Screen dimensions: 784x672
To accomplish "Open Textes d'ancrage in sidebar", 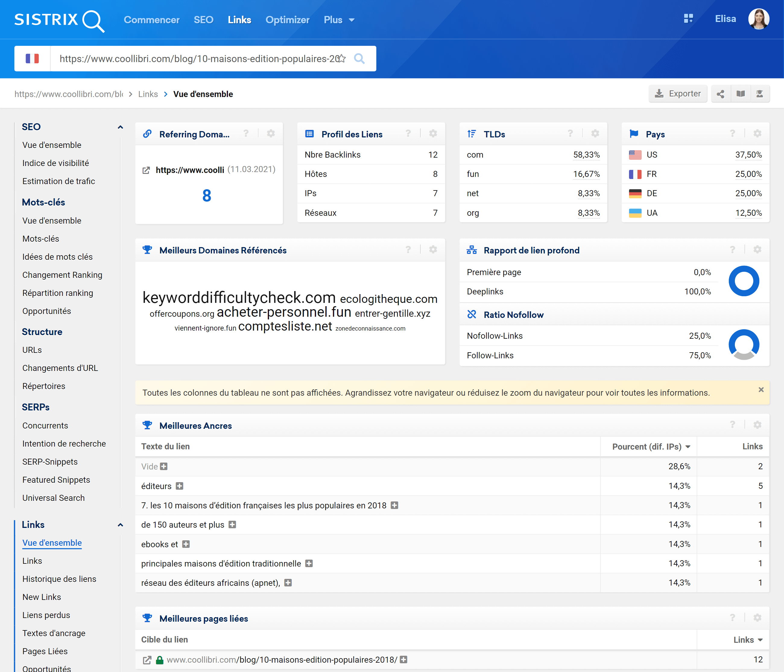I will 54,633.
